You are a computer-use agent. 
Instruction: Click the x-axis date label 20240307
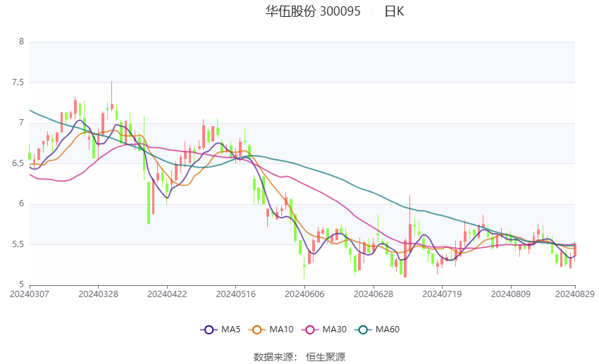(x=30, y=294)
